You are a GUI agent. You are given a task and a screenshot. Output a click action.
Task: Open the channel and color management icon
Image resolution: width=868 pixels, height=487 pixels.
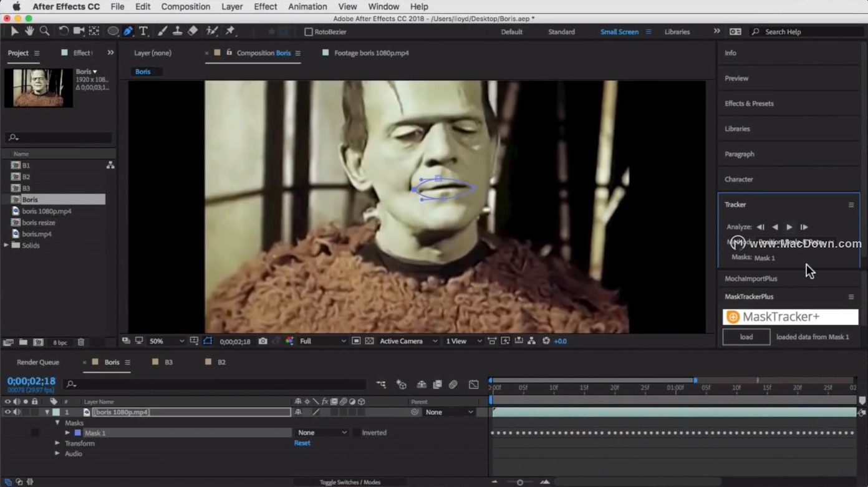(x=289, y=341)
